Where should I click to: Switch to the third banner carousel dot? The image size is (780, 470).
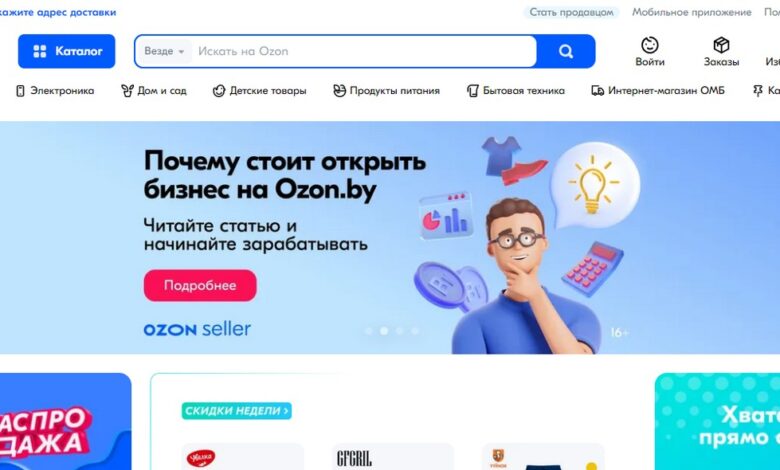click(x=399, y=331)
